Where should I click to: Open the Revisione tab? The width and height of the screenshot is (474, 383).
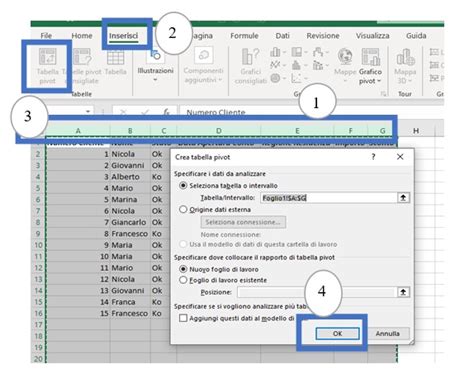click(x=323, y=36)
